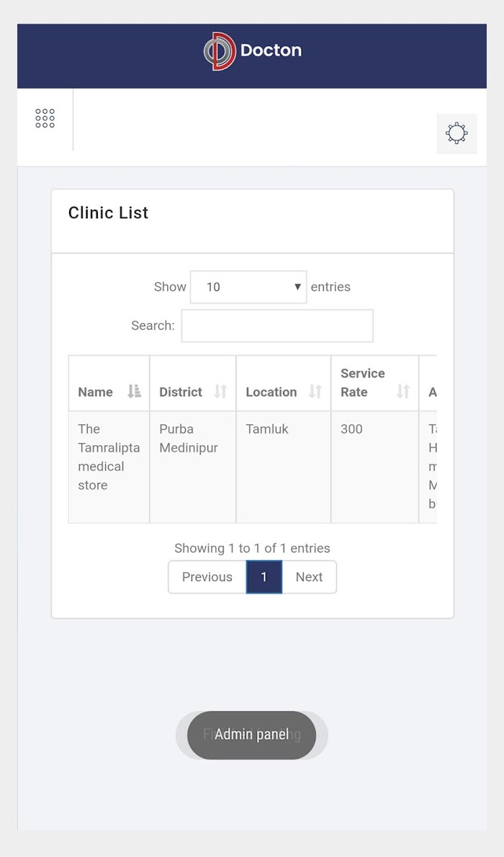Go to the Next page
The height and width of the screenshot is (857, 504).
point(310,577)
